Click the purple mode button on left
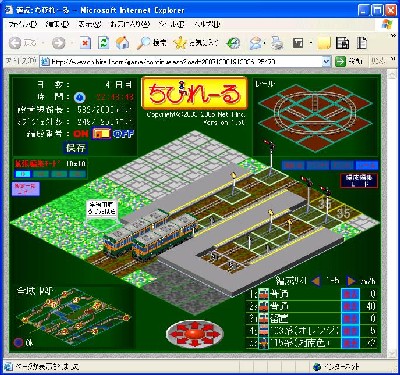Image resolution: width=400 pixels, height=375 pixels. (26, 189)
